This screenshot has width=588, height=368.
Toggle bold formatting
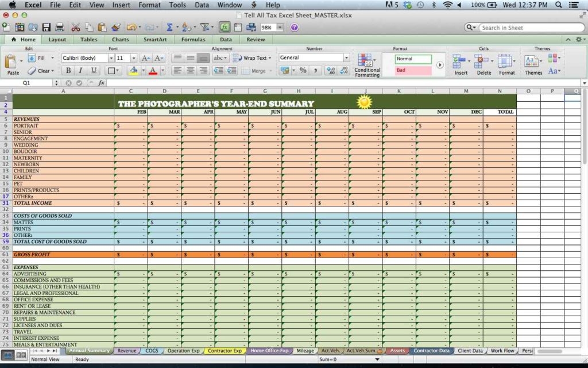(x=68, y=70)
